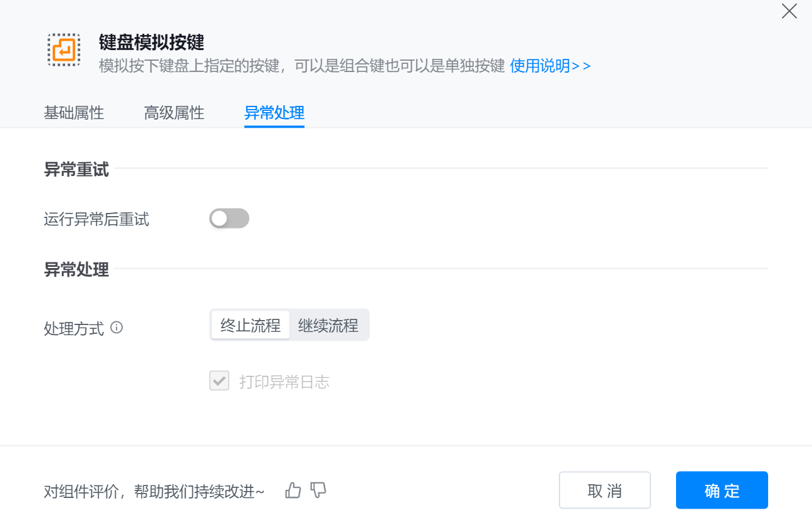This screenshot has width=812, height=528.
Task: Click the 键盘模拟按键 dialog title
Action: pos(152,42)
